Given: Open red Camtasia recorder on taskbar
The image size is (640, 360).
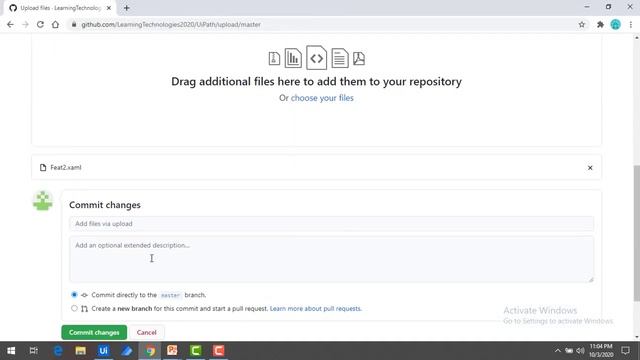Looking at the screenshot, I should [x=218, y=351].
